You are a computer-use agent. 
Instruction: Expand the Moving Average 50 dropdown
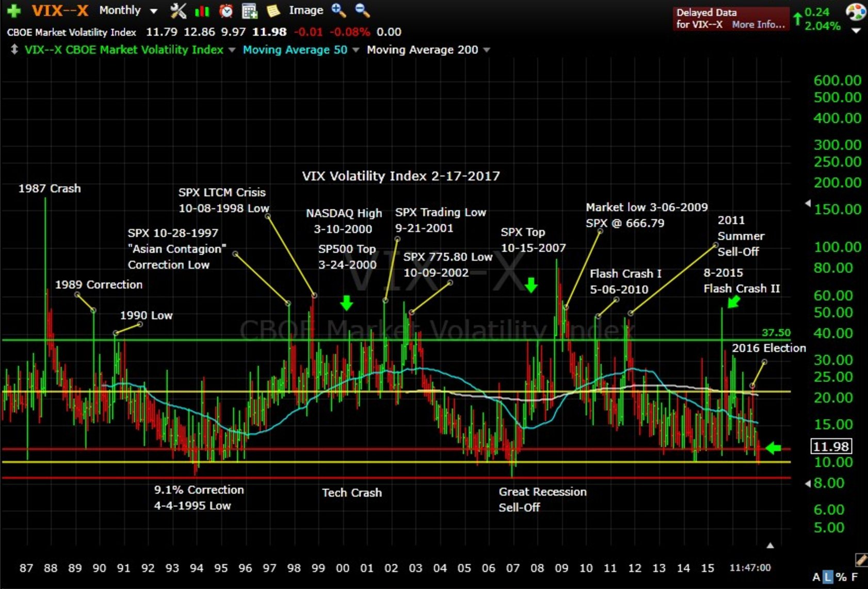pyautogui.click(x=356, y=50)
